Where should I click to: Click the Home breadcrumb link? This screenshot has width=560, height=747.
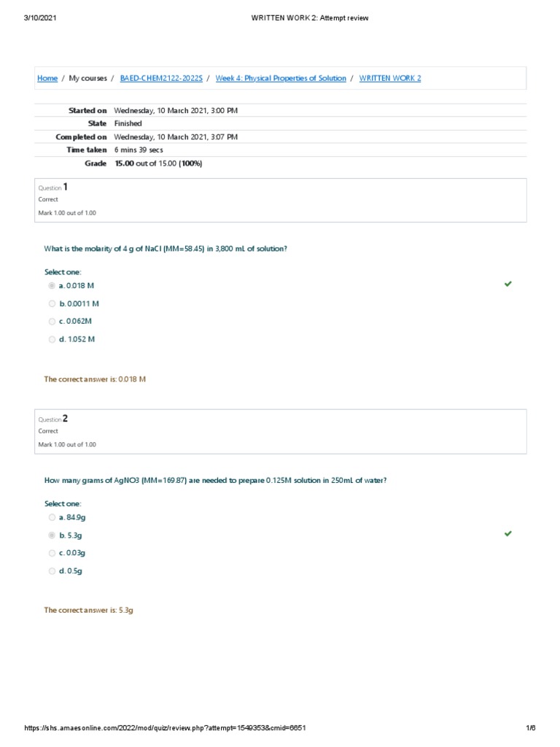point(47,78)
